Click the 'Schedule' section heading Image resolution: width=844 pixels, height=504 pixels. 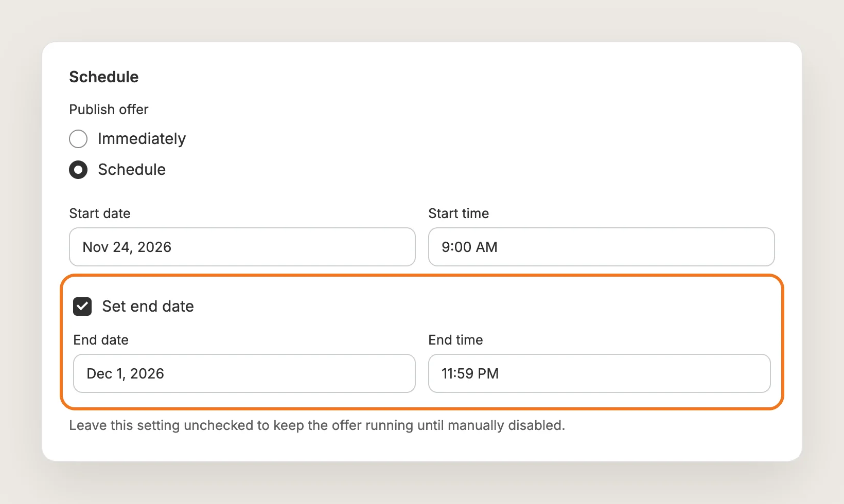(x=104, y=77)
